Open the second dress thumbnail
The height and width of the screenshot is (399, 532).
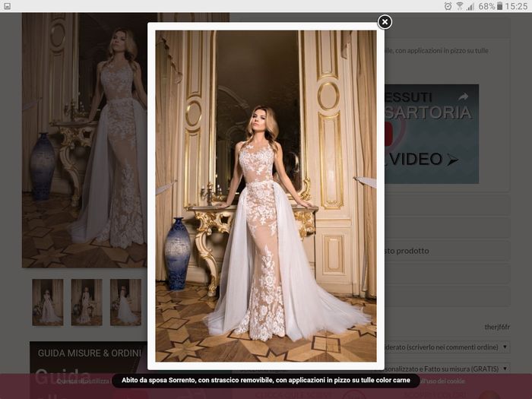tap(87, 302)
